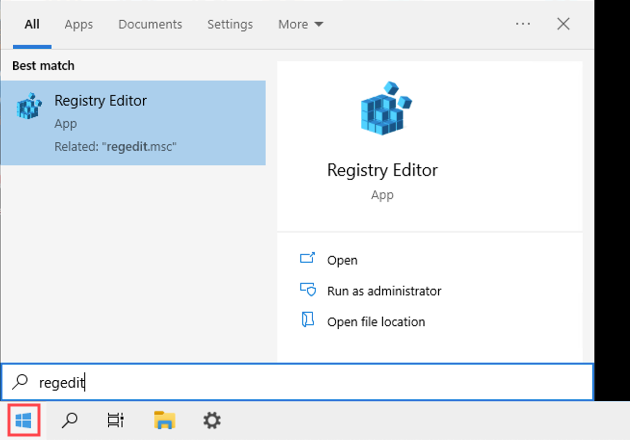
Task: Open Task View from the taskbar
Action: pos(116,421)
